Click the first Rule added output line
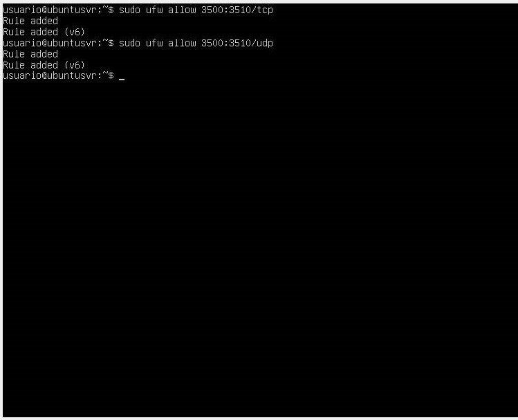The width and height of the screenshot is (518, 420). coord(30,21)
